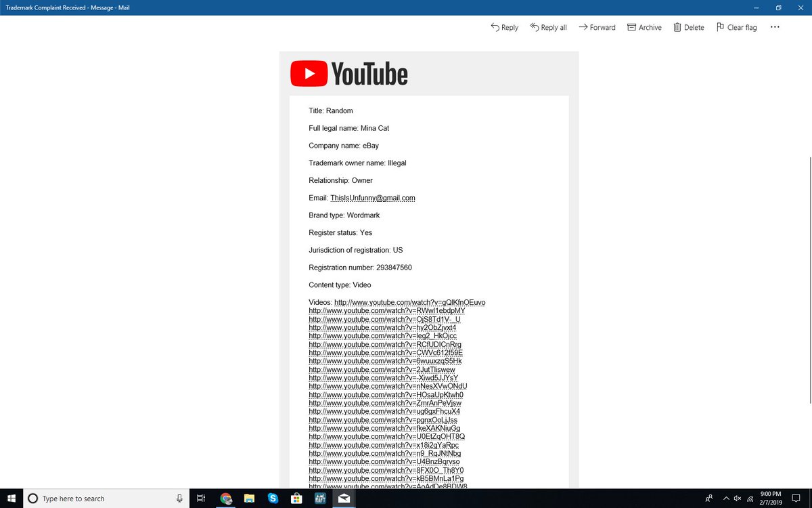
Task: Click the muted volume icon
Action: pos(738,499)
